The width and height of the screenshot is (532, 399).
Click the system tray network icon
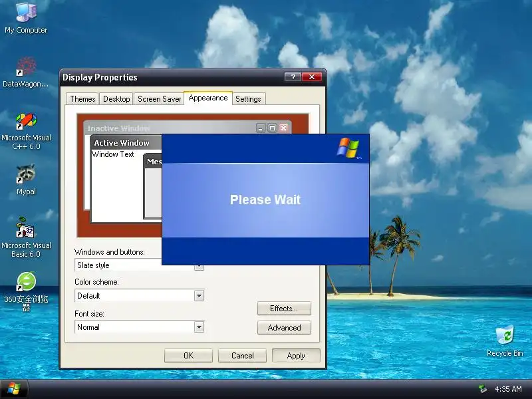pyautogui.click(x=482, y=389)
